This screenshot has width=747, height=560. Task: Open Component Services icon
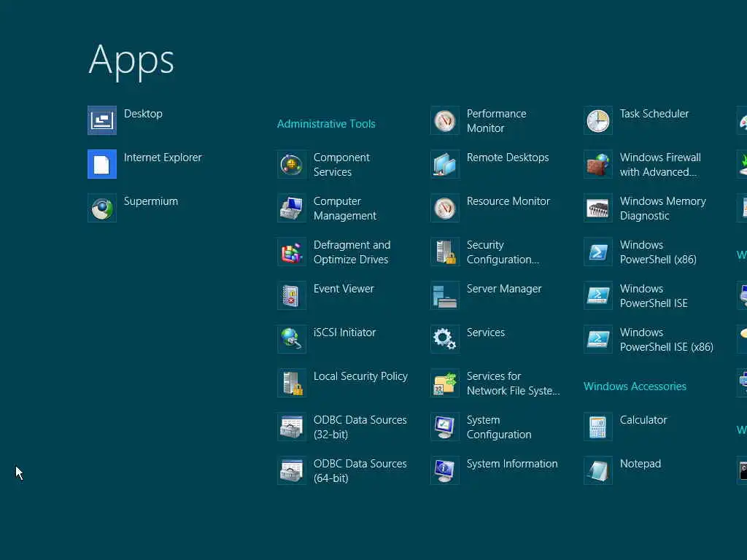292,164
